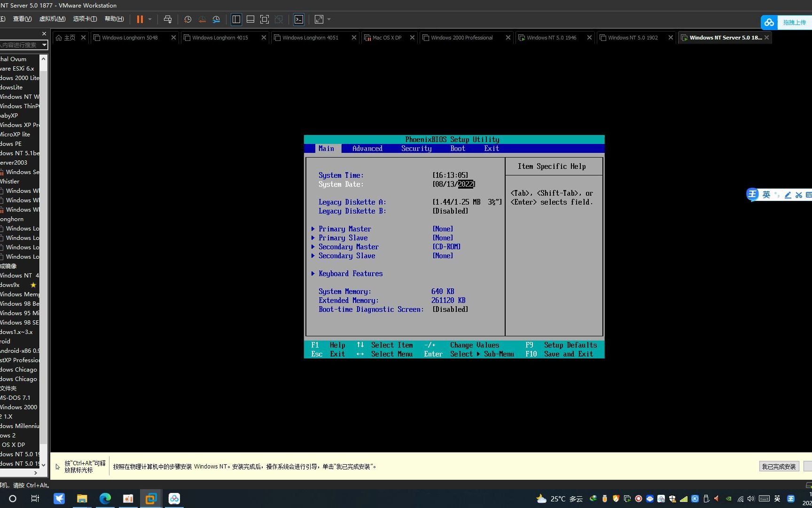Switch to Windows Longhorn 4051 tab

click(x=310, y=38)
